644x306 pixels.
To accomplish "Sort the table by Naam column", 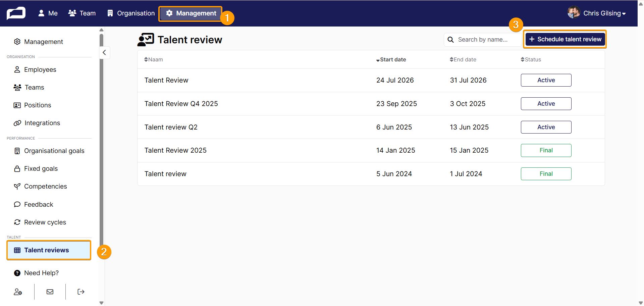I will [x=154, y=60].
